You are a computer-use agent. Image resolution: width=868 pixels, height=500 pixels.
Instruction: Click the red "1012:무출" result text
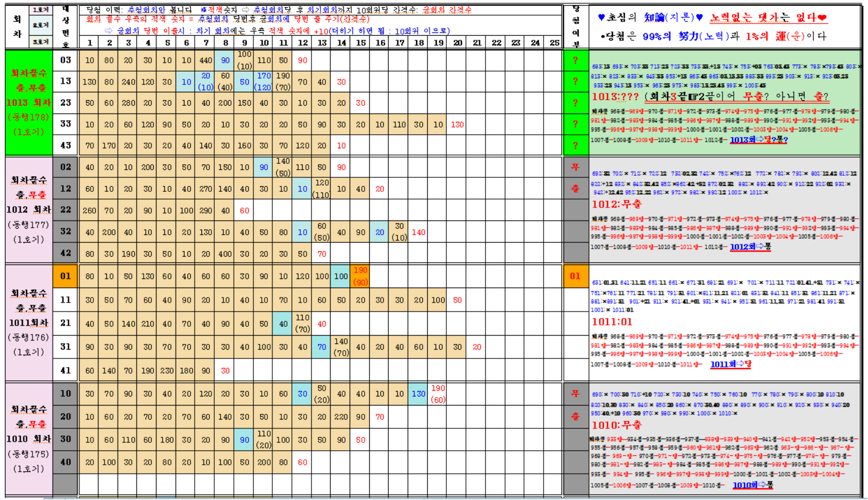coord(616,205)
